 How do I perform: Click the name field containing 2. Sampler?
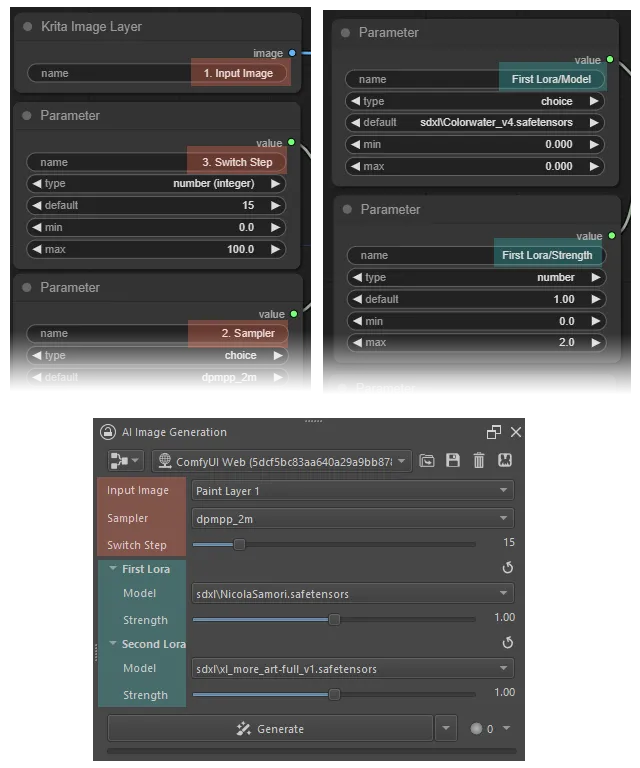tap(157, 334)
